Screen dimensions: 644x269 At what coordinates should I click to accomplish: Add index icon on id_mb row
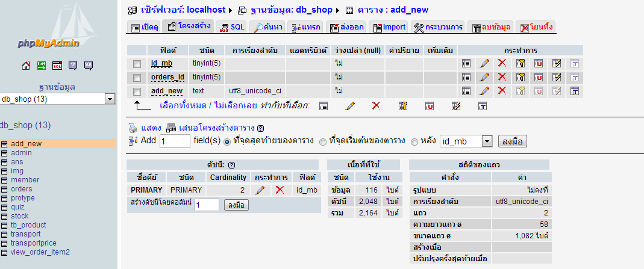pos(557,63)
